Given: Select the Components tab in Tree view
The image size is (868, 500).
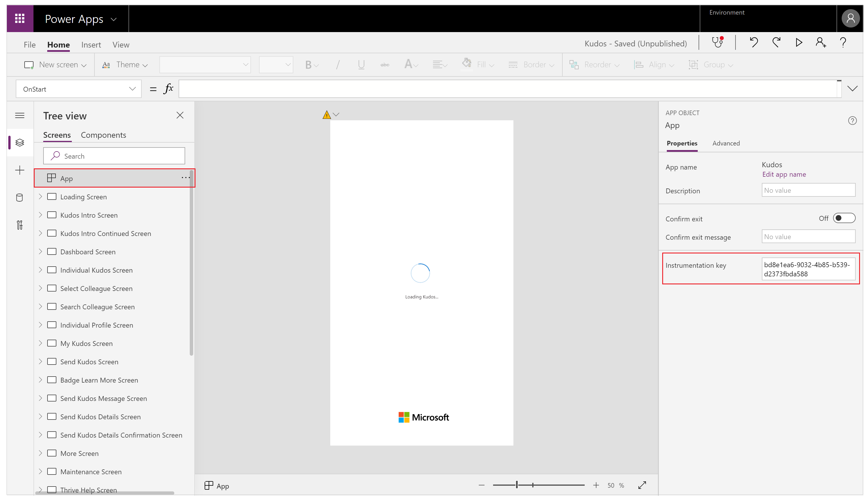Looking at the screenshot, I should 103,134.
